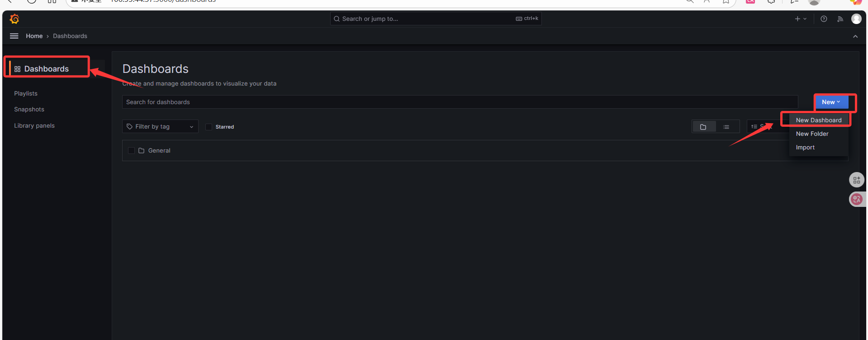Open the help question mark icon
868x340 pixels.
[824, 19]
